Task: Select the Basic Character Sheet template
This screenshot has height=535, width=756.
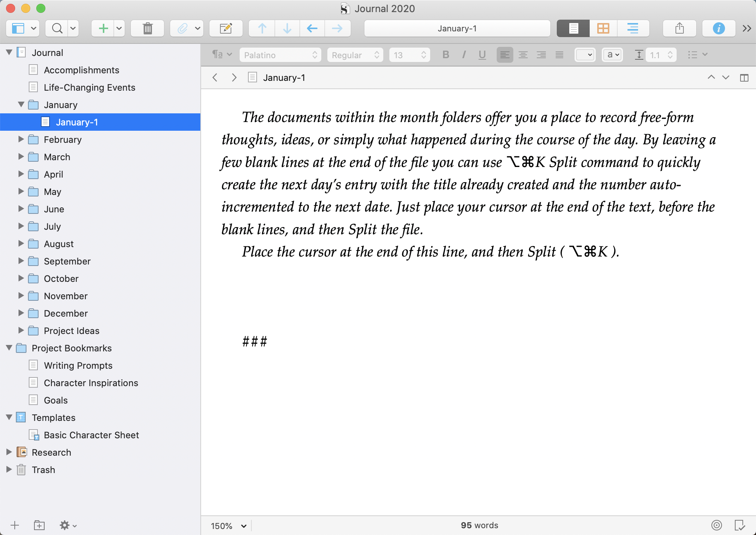Action: [91, 435]
